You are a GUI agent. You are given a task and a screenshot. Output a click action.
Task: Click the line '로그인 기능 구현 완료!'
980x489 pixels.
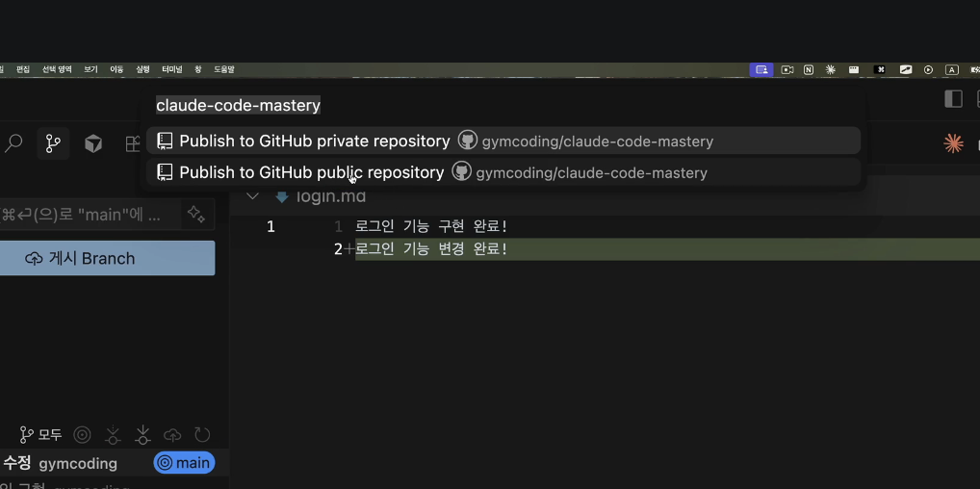(430, 226)
